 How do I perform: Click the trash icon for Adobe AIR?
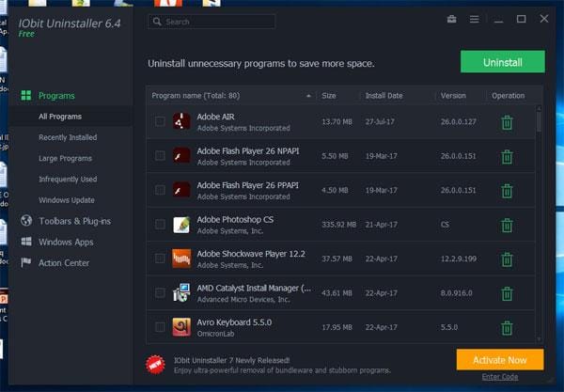point(508,122)
